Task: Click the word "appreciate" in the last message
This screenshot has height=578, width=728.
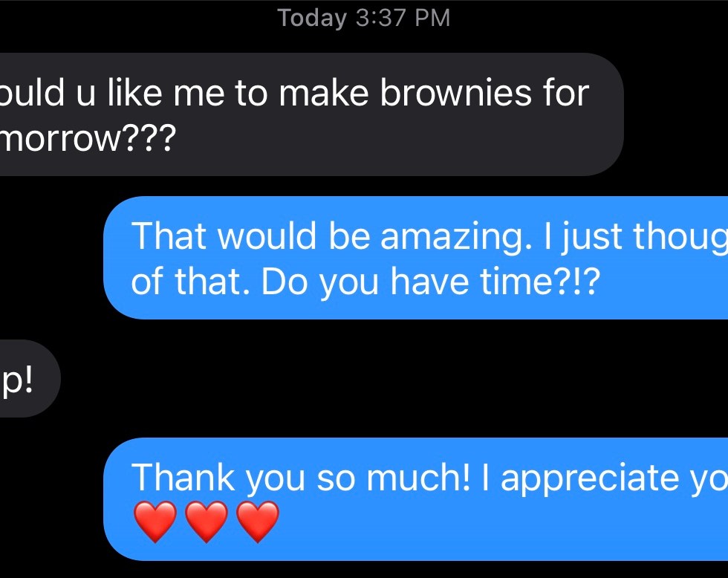Action: point(594,478)
